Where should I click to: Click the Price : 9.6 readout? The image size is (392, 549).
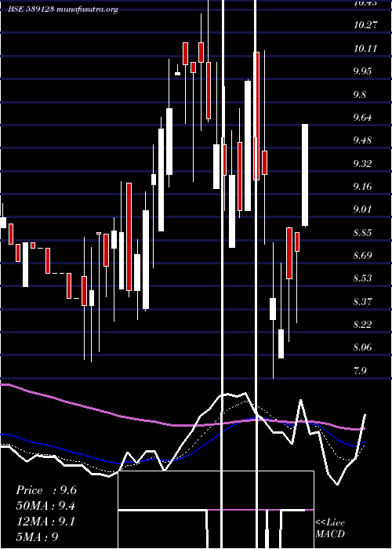click(46, 490)
